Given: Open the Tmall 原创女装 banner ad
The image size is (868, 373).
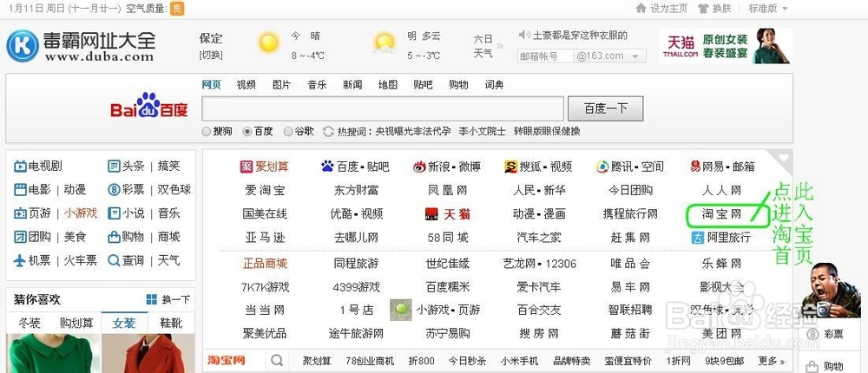Looking at the screenshot, I should tap(726, 46).
